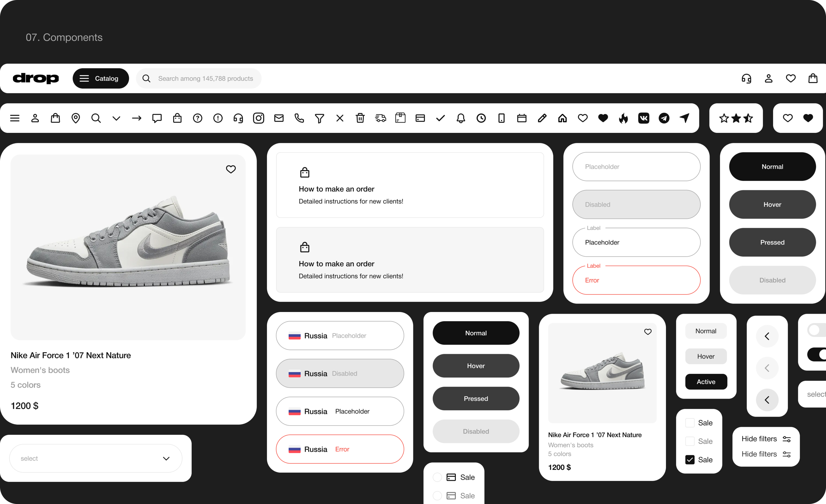Uncheck the checked Sale checkbox
Viewport: 826px width, 504px height.
coord(690,460)
